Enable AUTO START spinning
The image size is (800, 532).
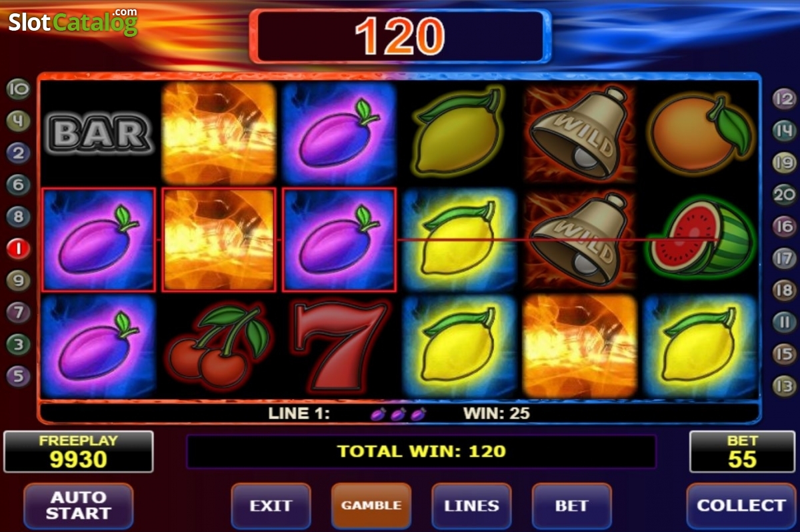coord(79,506)
